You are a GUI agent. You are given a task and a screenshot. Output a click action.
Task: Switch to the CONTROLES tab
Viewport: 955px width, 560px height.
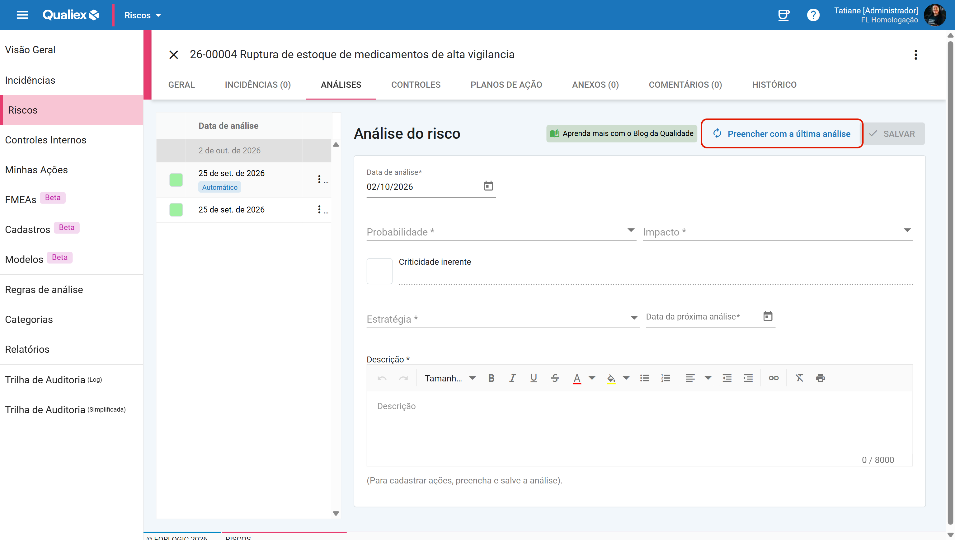(416, 85)
